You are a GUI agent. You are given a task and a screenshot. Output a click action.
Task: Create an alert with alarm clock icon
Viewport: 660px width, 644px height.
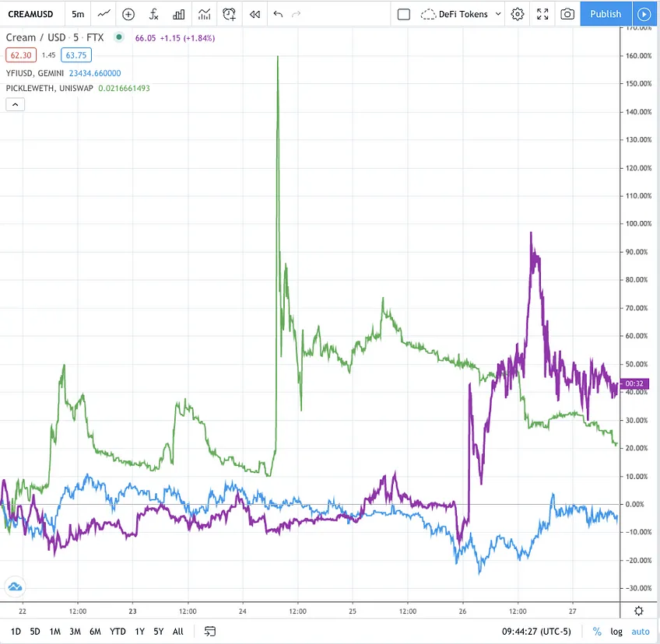click(229, 14)
